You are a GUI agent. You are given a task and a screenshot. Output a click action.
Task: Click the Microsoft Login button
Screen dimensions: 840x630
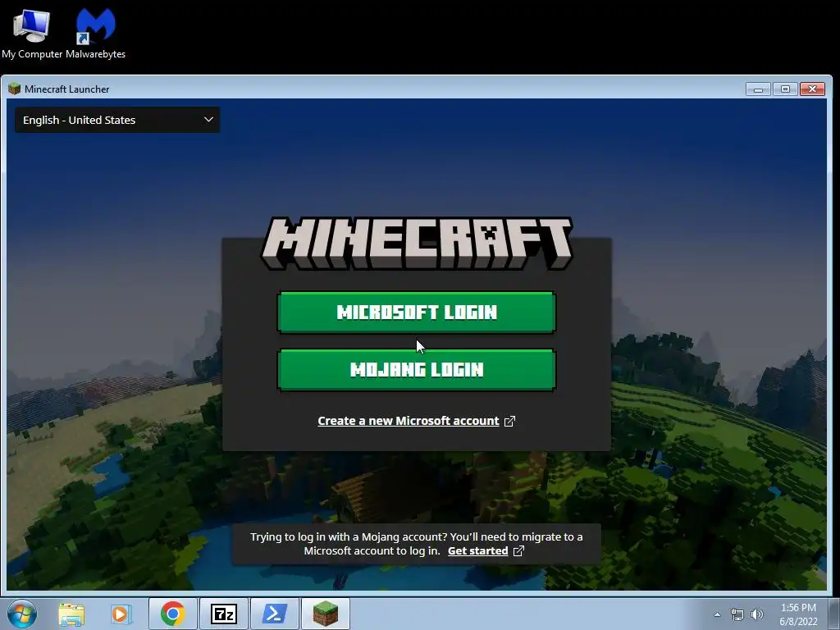pos(416,313)
